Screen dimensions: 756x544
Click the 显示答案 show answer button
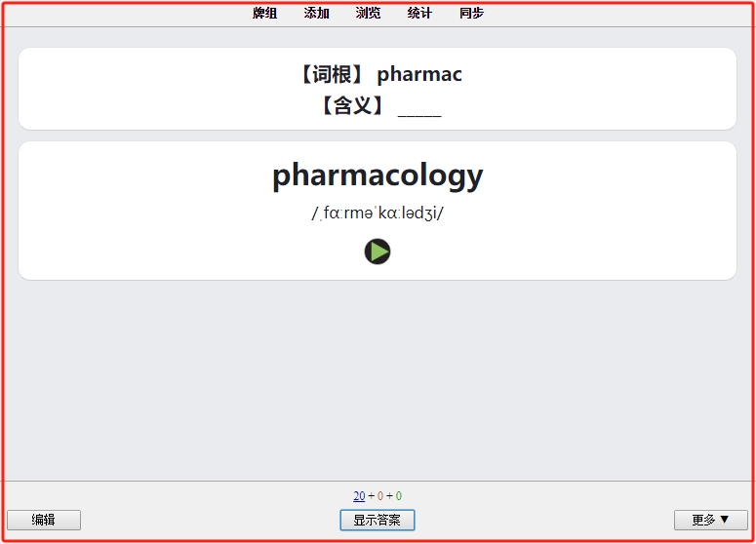tap(378, 520)
